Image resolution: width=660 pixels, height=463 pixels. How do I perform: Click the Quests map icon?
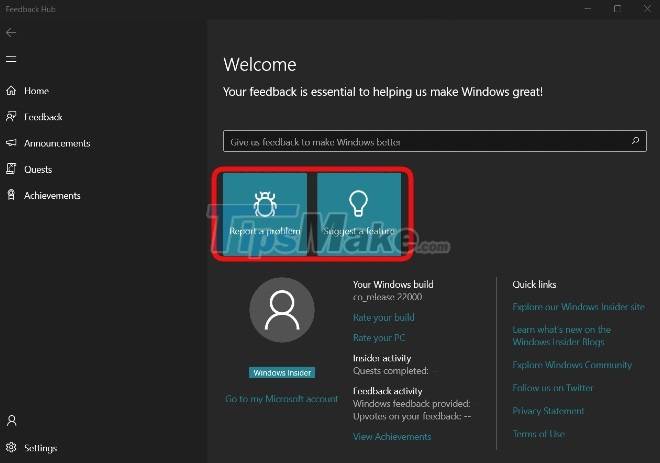click(11, 169)
